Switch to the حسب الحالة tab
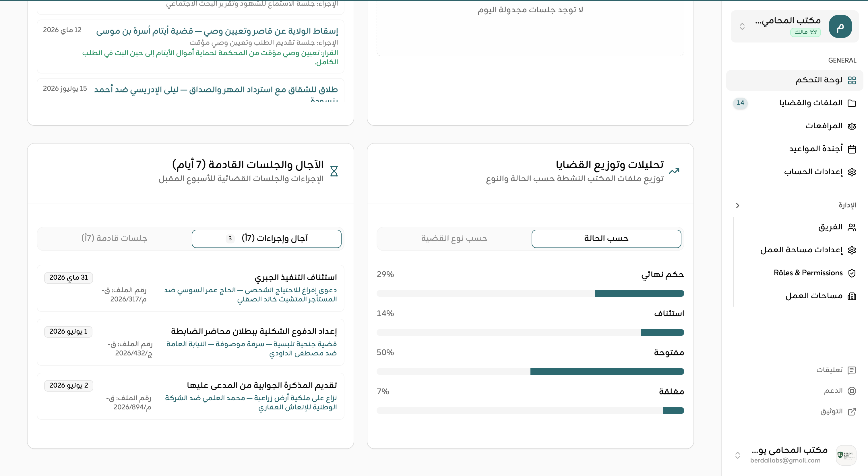Viewport: 868px width, 476px height. coord(606,238)
